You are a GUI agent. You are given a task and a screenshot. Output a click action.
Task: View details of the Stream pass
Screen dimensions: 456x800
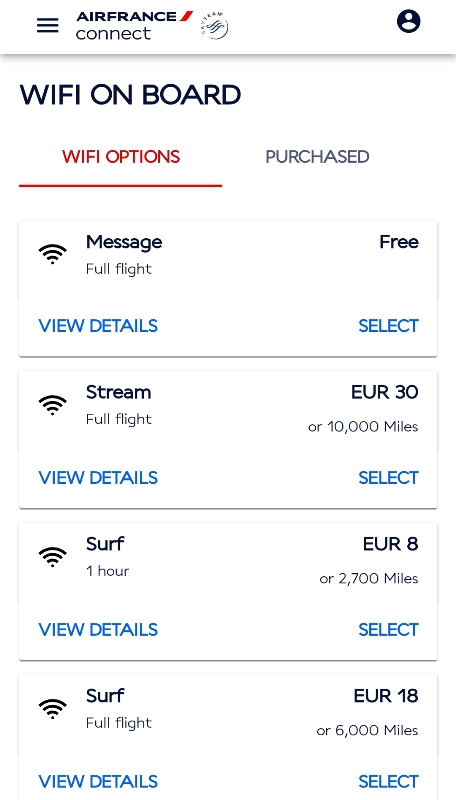[x=98, y=478]
